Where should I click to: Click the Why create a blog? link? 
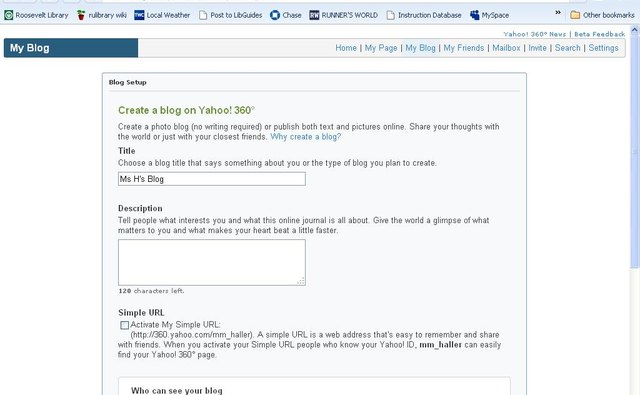[305, 137]
